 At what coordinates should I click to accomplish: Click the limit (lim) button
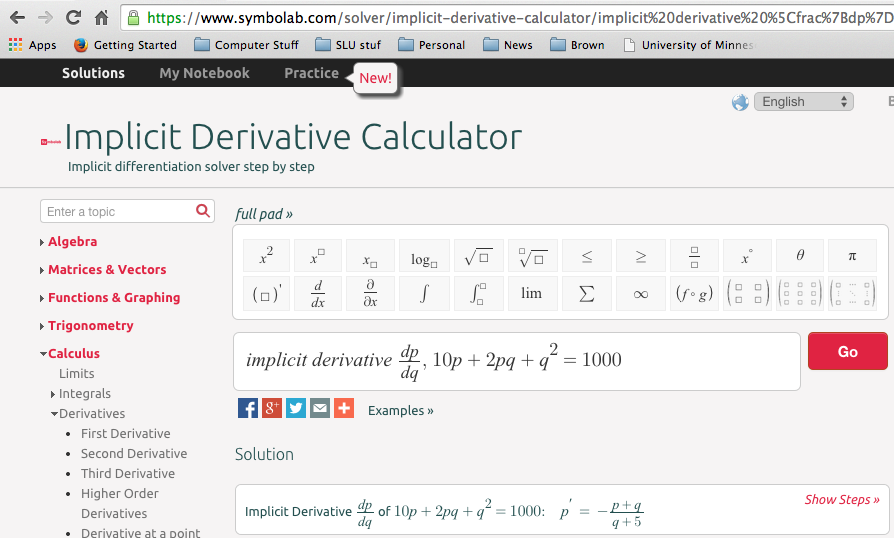point(532,294)
